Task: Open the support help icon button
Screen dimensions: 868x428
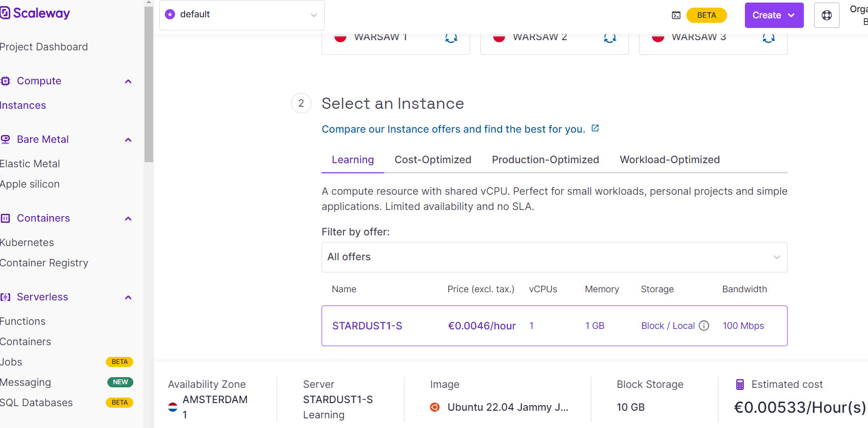Action: 827,15
